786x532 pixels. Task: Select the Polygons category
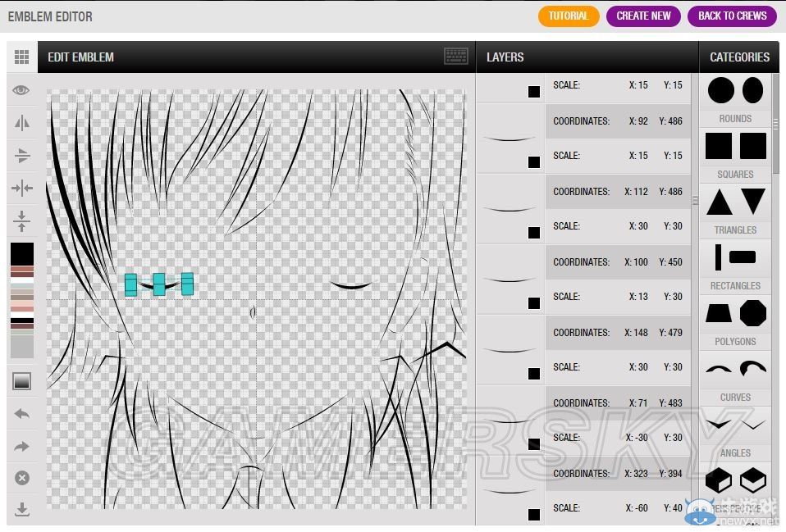(x=735, y=322)
